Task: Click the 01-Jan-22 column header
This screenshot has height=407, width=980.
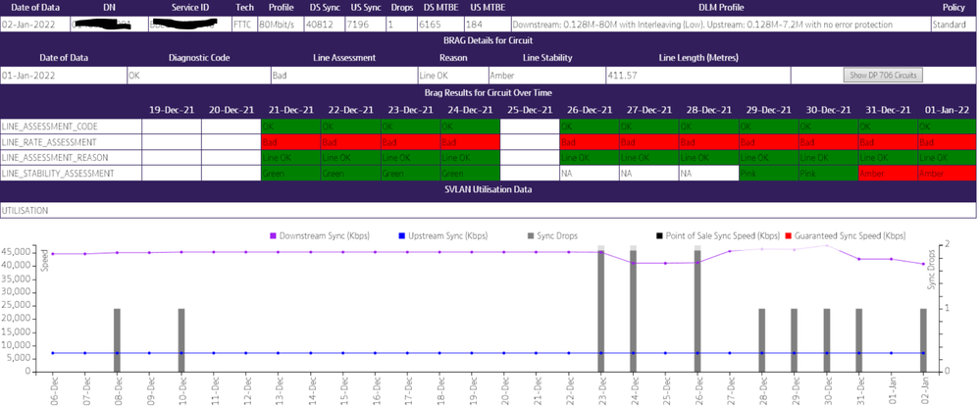Action: (x=947, y=110)
